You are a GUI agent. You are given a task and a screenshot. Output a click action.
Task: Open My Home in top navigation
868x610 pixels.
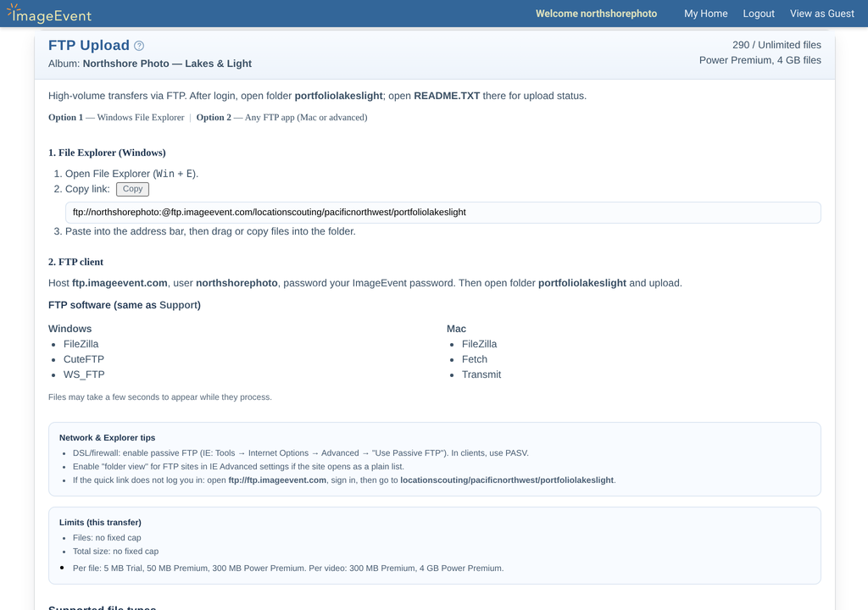tap(706, 14)
